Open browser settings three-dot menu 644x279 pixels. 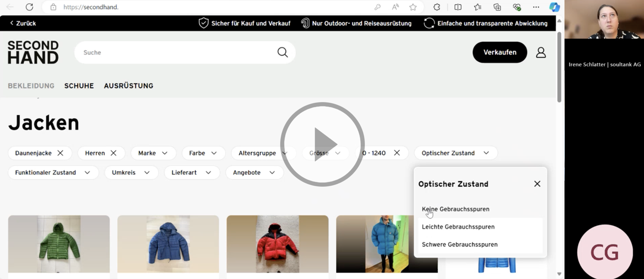tap(536, 7)
